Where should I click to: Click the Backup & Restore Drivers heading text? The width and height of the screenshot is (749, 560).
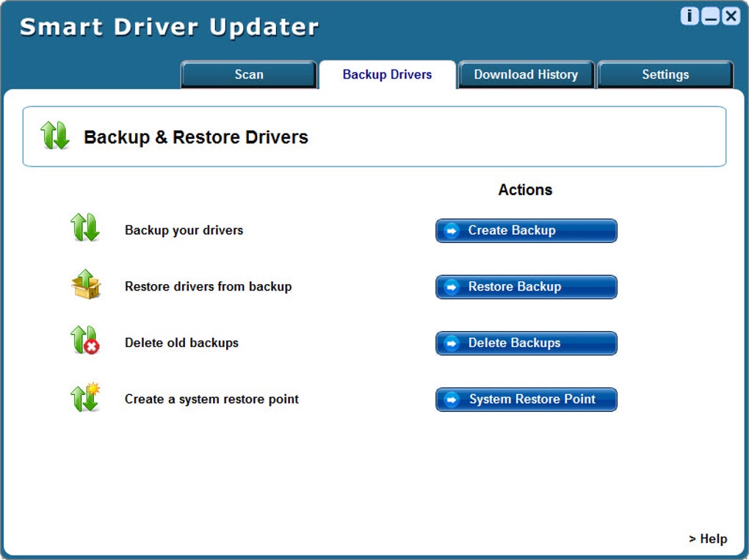(196, 137)
